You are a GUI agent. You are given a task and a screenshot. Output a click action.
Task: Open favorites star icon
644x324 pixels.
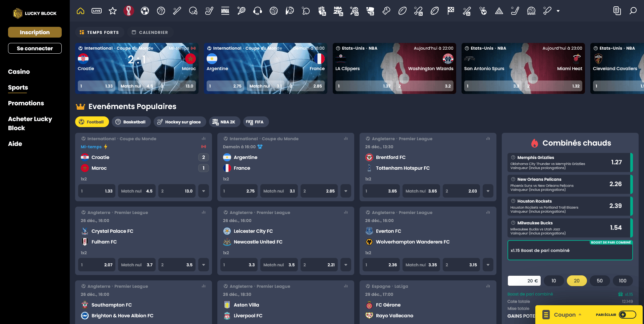[x=113, y=11]
